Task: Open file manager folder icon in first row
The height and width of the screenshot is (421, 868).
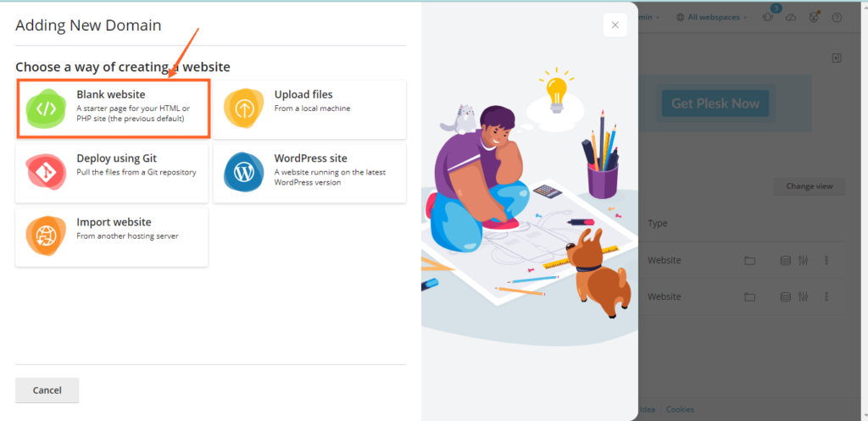Action: click(x=749, y=260)
